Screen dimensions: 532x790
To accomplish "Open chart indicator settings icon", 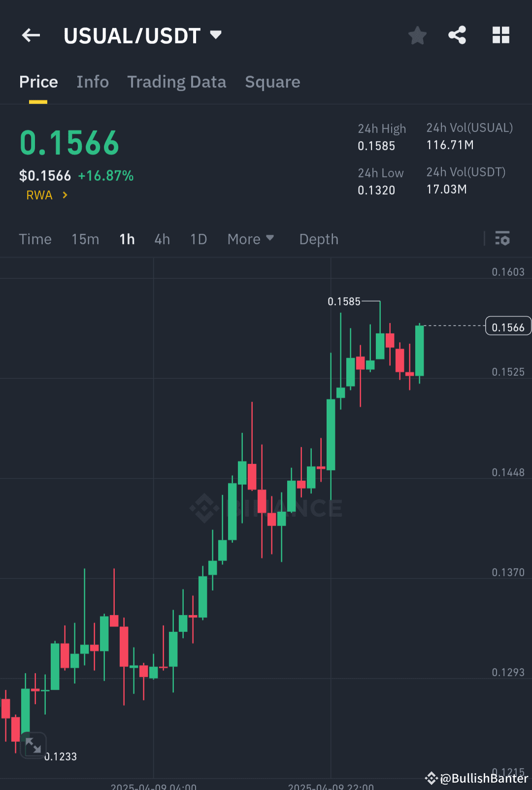I will [x=502, y=239].
